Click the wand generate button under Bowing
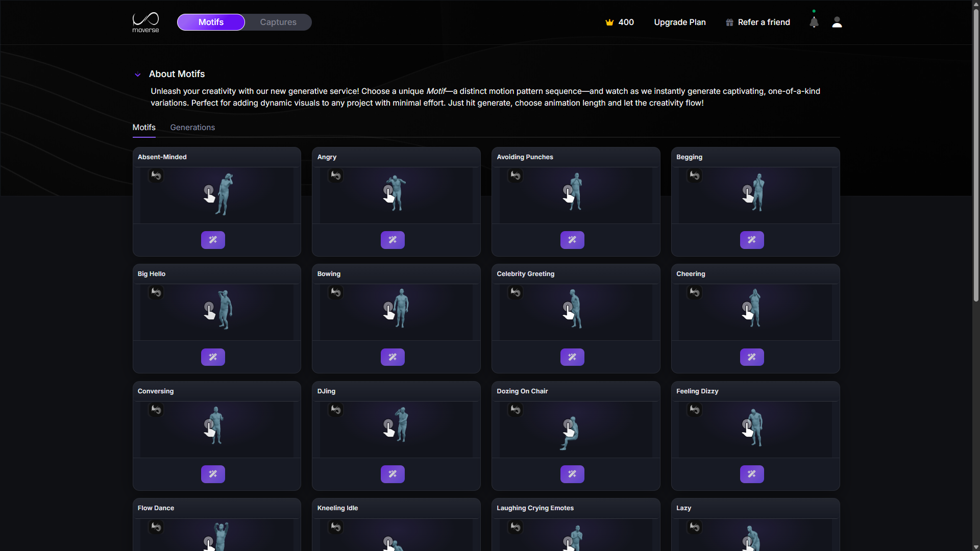 pos(393,357)
